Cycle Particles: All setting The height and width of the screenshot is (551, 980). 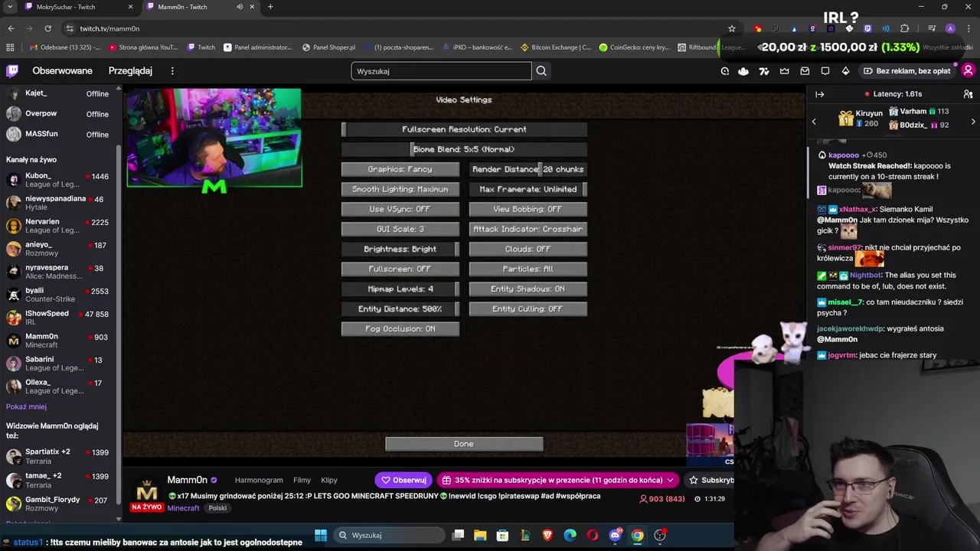point(528,269)
